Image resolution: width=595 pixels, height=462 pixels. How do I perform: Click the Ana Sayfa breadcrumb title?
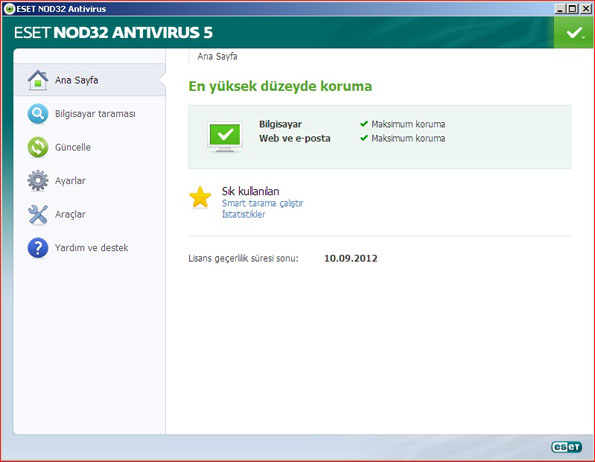217,57
